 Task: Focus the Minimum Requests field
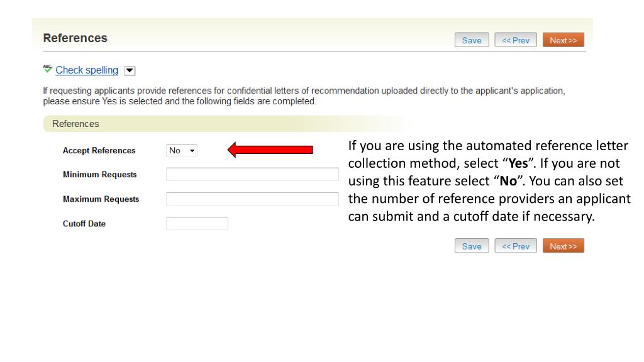pos(252,175)
